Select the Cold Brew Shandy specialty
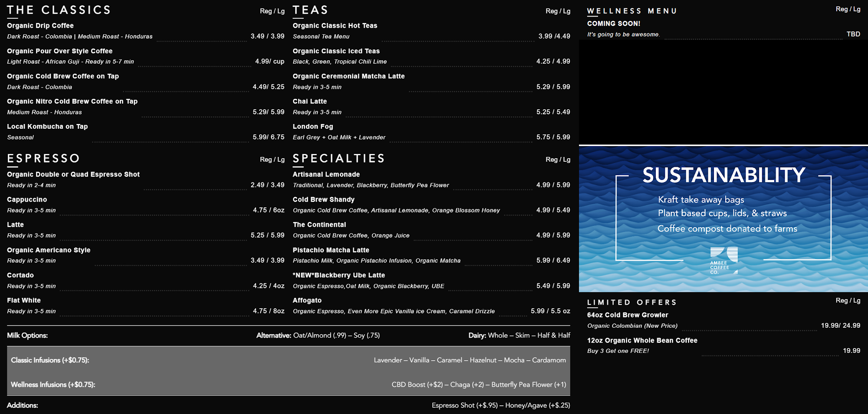The width and height of the screenshot is (868, 414). [323, 199]
